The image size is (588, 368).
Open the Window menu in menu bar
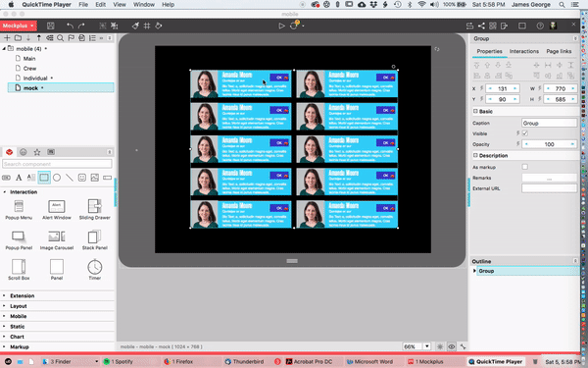click(x=144, y=5)
